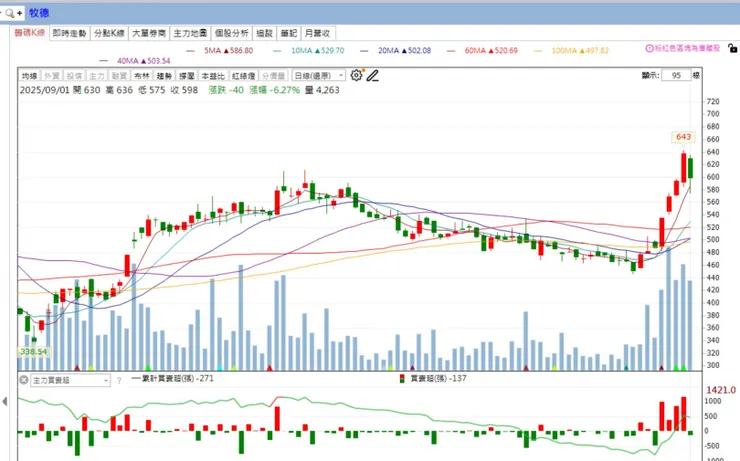Click the help question mark icon
The width and height of the screenshot is (740, 461).
pos(119,380)
